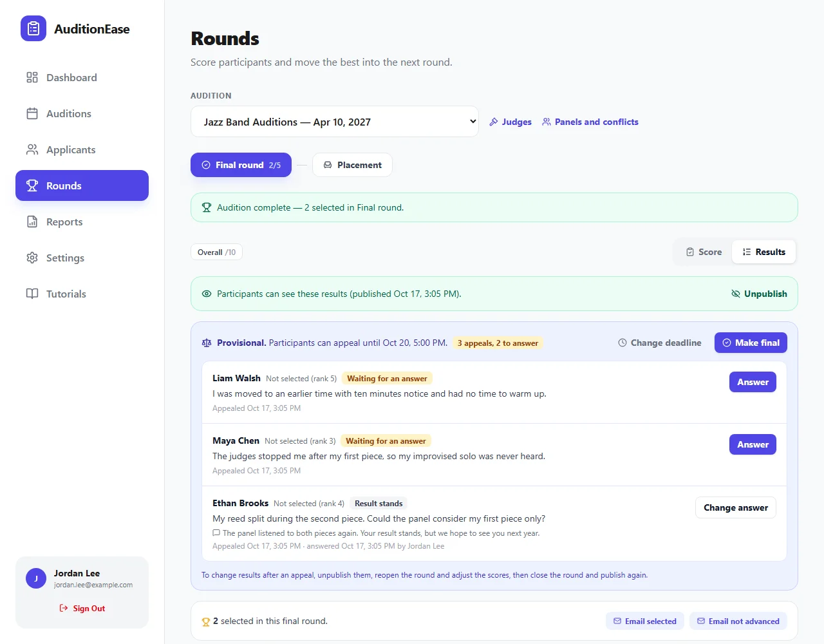Click the Reports document icon
The height and width of the screenshot is (644, 824).
pyautogui.click(x=32, y=222)
